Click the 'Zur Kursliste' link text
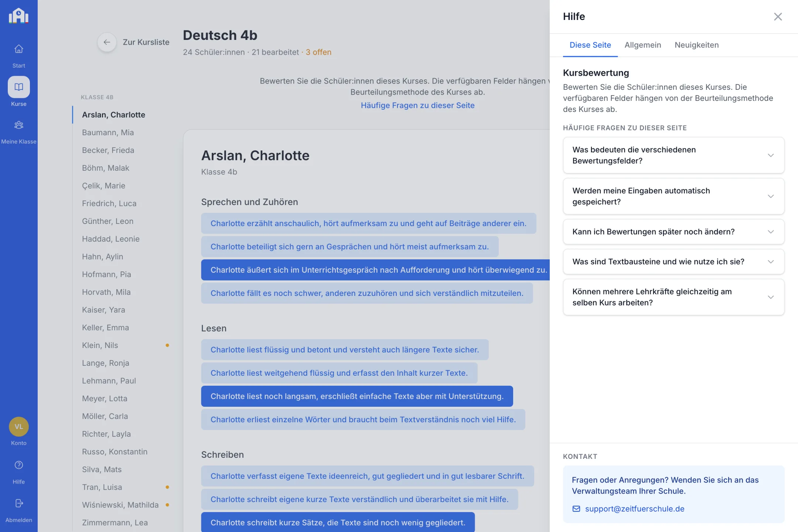The height and width of the screenshot is (532, 798). [146, 42]
